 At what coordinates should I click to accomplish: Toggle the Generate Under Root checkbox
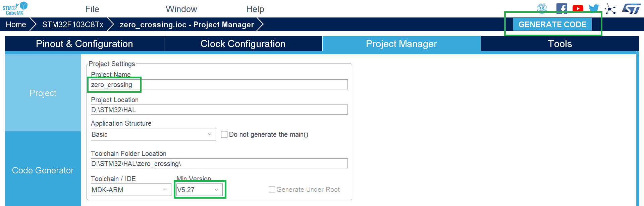[272, 190]
